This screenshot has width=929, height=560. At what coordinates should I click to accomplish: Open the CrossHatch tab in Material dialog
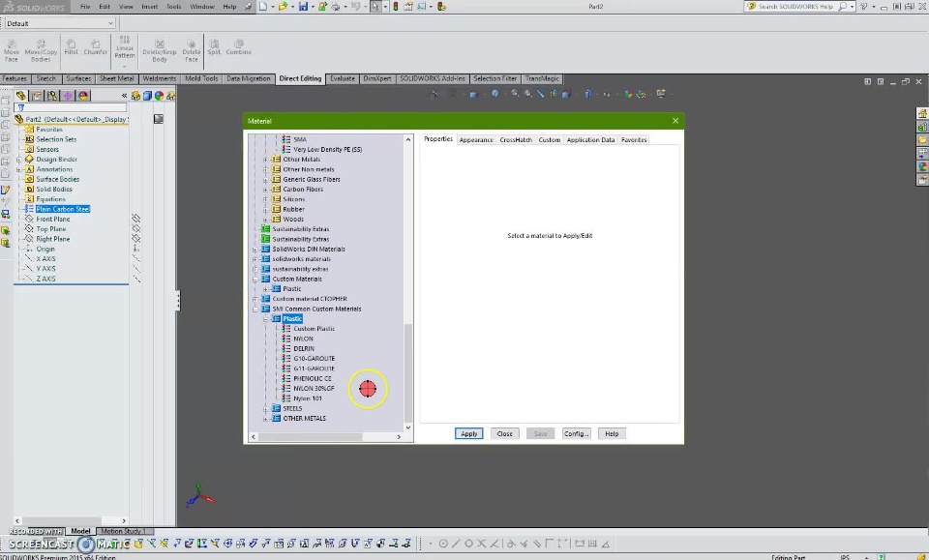coord(516,139)
